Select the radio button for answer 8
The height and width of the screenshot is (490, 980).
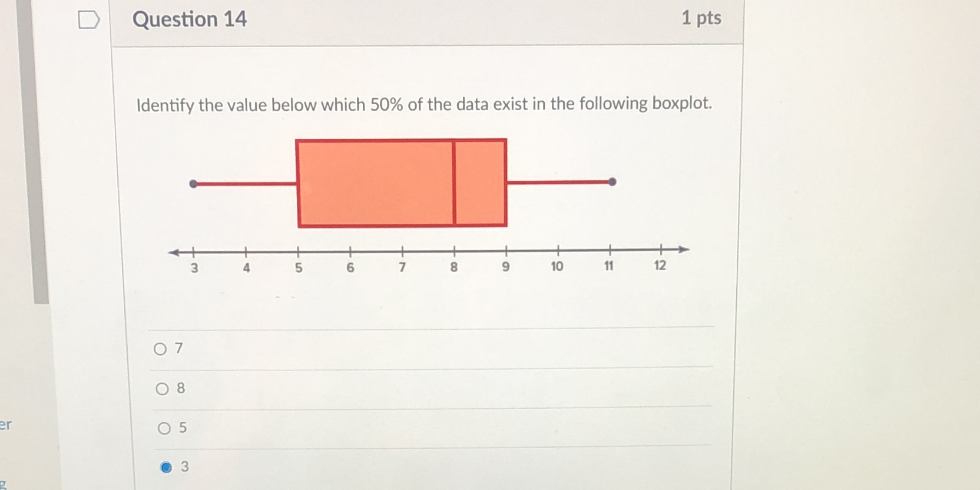(x=162, y=388)
